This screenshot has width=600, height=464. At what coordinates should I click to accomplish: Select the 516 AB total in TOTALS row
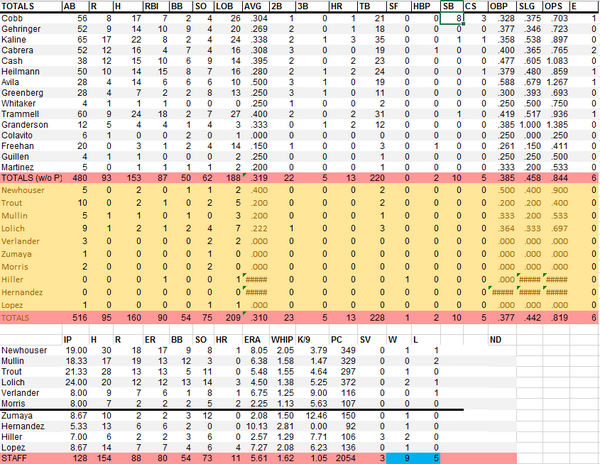click(76, 318)
